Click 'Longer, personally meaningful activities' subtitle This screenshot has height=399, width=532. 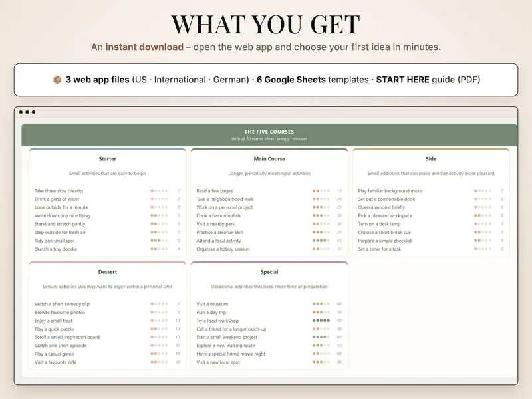coord(269,174)
